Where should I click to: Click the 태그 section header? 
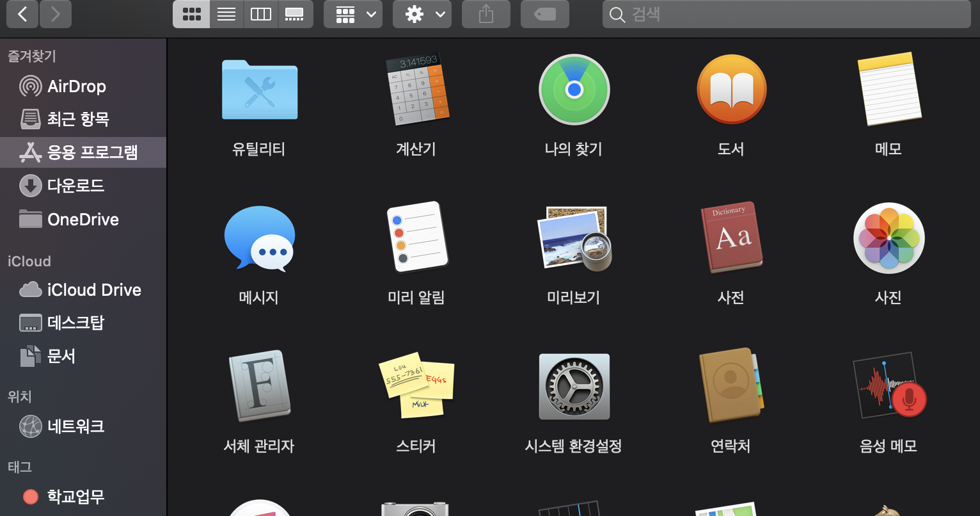click(20, 467)
